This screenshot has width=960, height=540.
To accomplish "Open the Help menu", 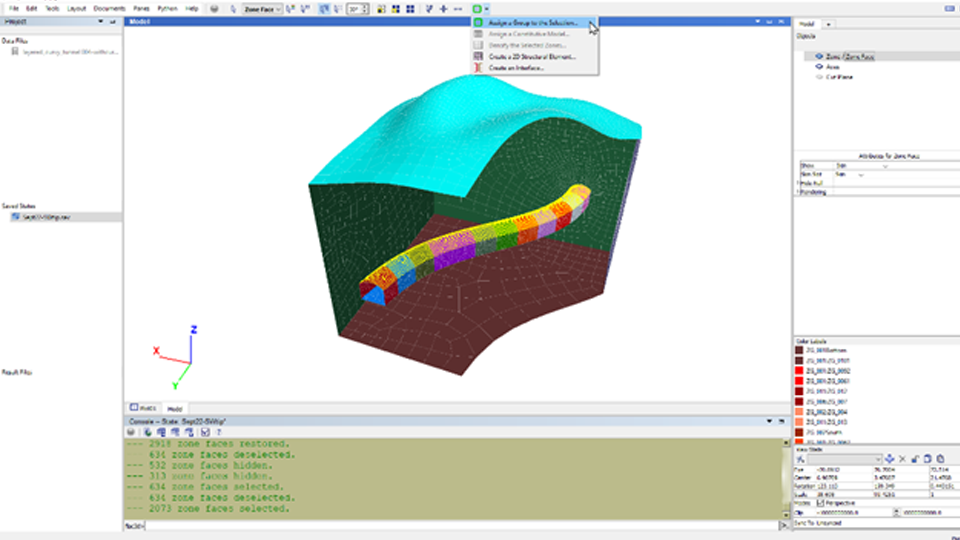I will (x=192, y=9).
